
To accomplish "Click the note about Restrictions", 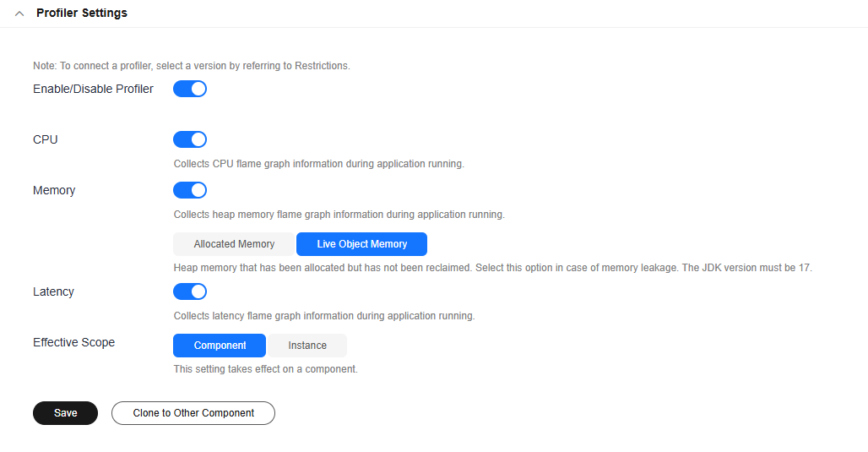I will (x=192, y=65).
